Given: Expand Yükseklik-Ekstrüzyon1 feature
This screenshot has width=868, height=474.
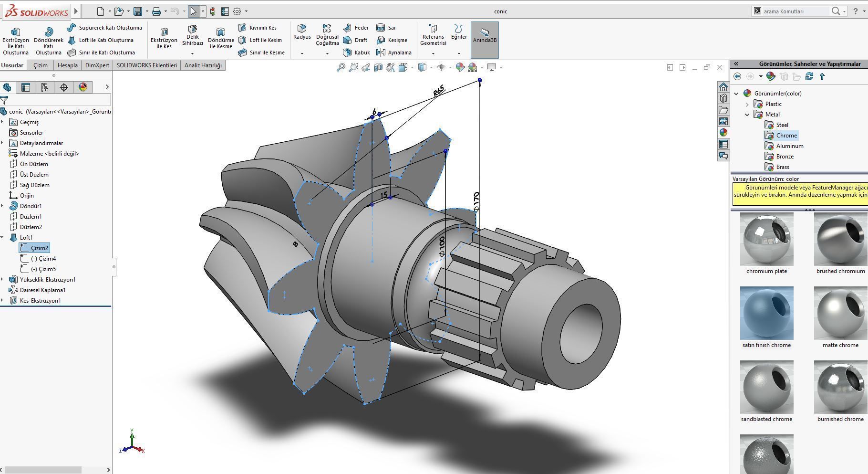Looking at the screenshot, I should (2, 279).
